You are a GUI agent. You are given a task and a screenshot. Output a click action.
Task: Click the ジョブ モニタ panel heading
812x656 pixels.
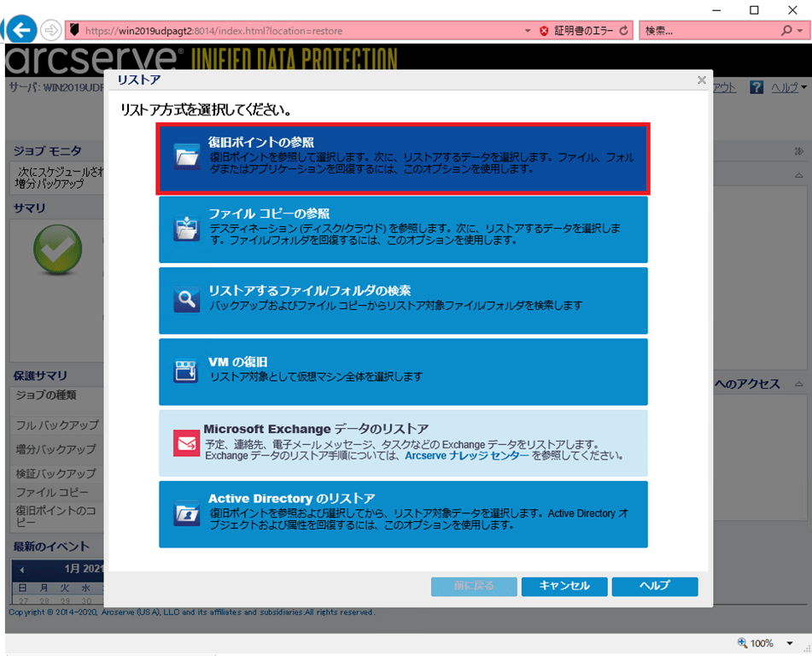pos(48,151)
